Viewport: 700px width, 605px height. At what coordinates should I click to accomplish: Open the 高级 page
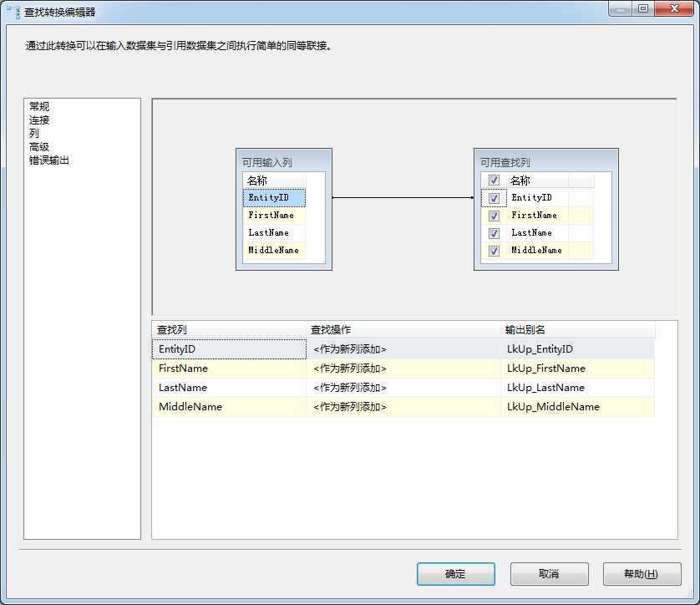pyautogui.click(x=39, y=146)
